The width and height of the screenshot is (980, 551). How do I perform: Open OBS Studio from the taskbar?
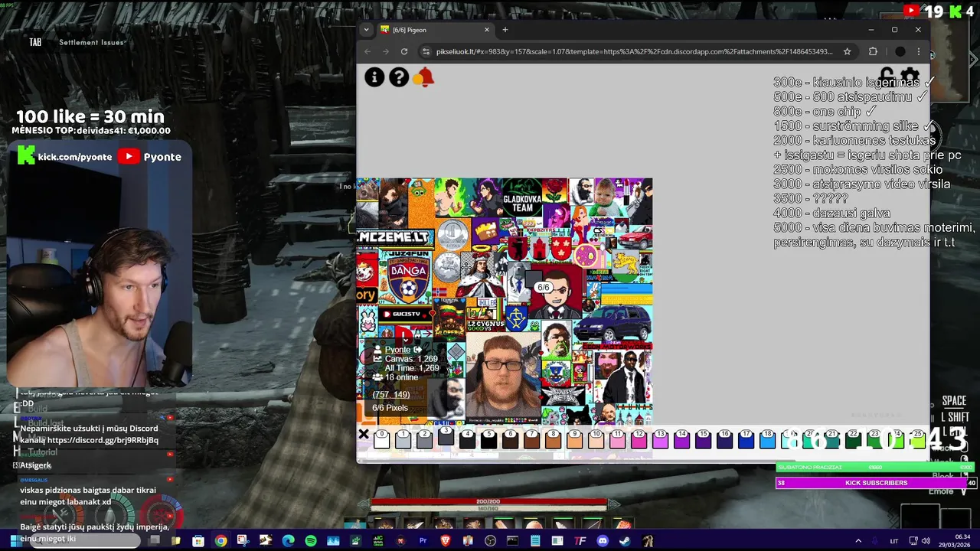tap(490, 540)
